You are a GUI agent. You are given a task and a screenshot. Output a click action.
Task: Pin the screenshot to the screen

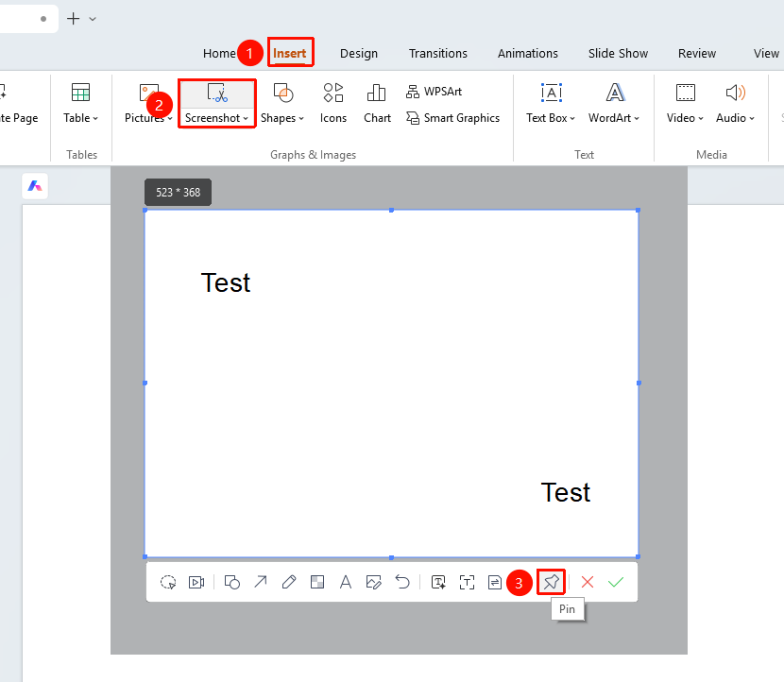click(551, 582)
